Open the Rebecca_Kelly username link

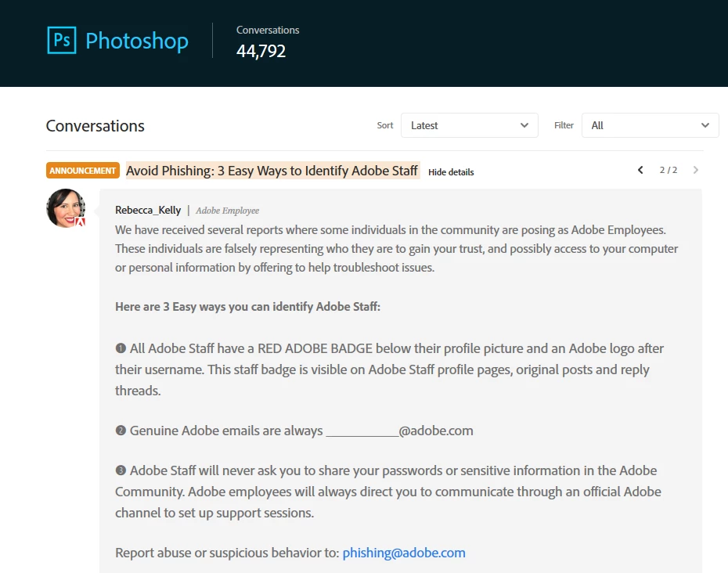[x=148, y=210]
